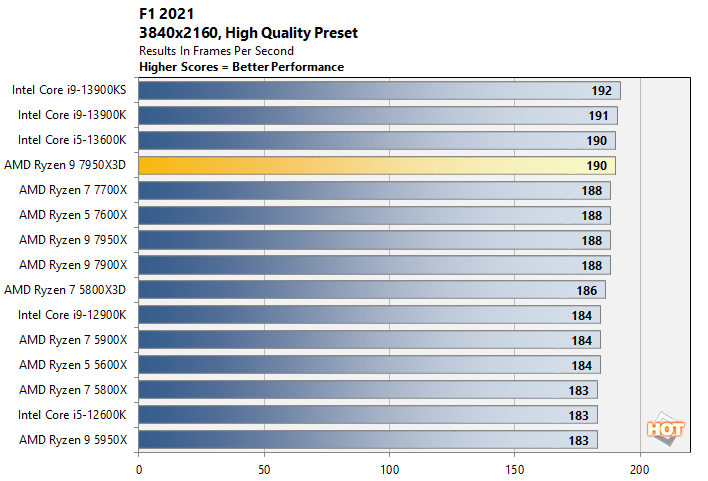Image resolution: width=708 pixels, height=481 pixels.
Task: Click the AMD Ryzen 7 5900X label
Action: click(x=73, y=340)
